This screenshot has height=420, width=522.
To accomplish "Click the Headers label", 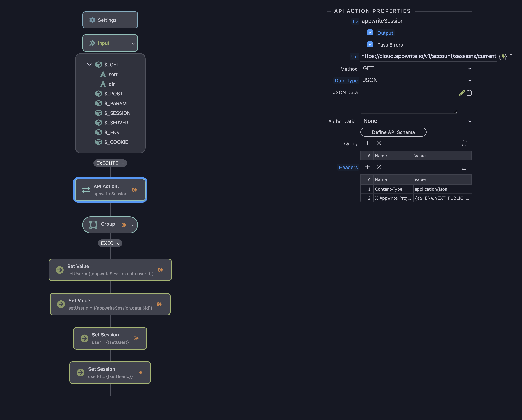I will [348, 167].
